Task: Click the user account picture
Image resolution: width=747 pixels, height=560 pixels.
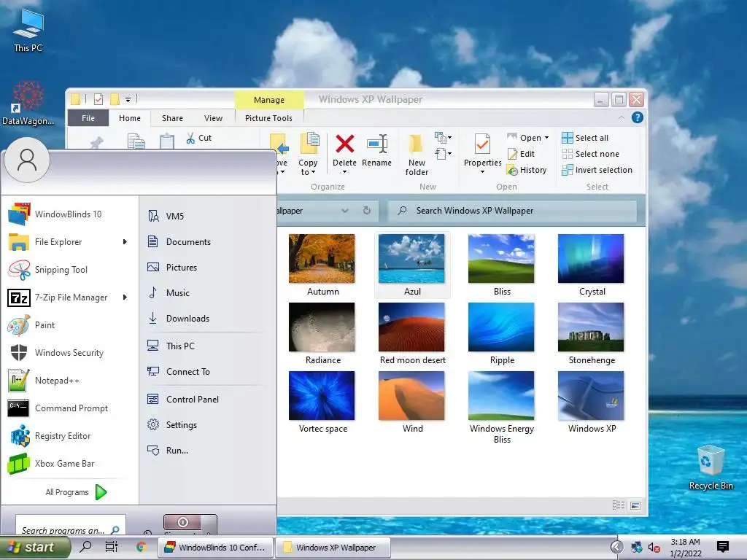Action: coord(27,160)
